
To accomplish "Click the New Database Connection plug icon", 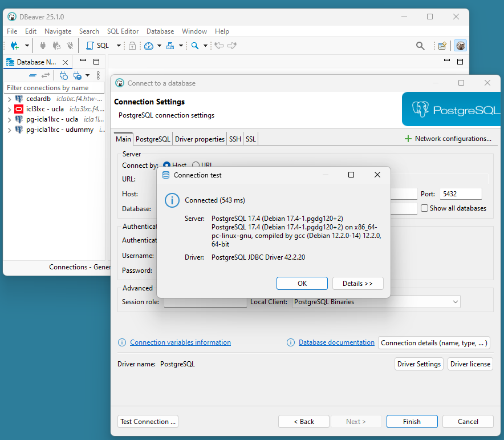I will point(14,46).
